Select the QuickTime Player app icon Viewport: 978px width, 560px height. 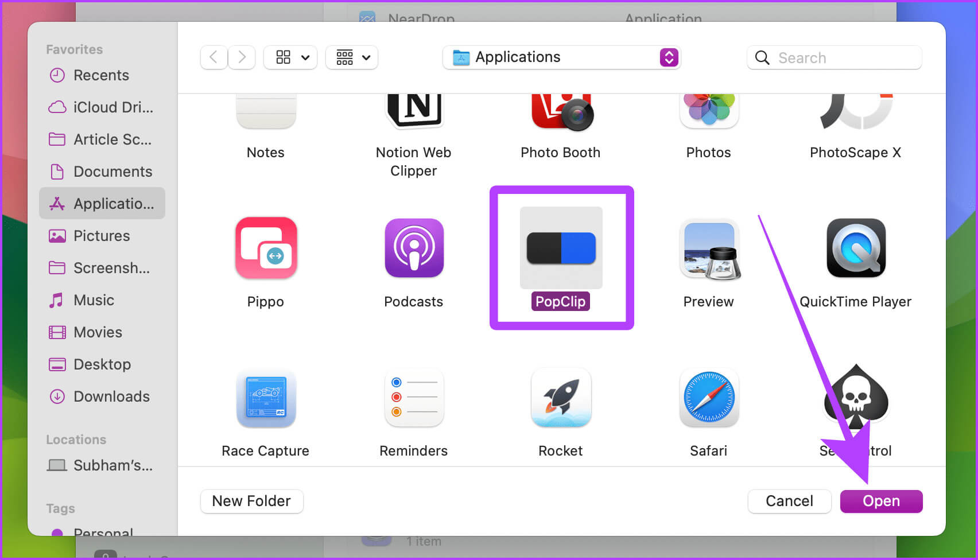(x=856, y=248)
